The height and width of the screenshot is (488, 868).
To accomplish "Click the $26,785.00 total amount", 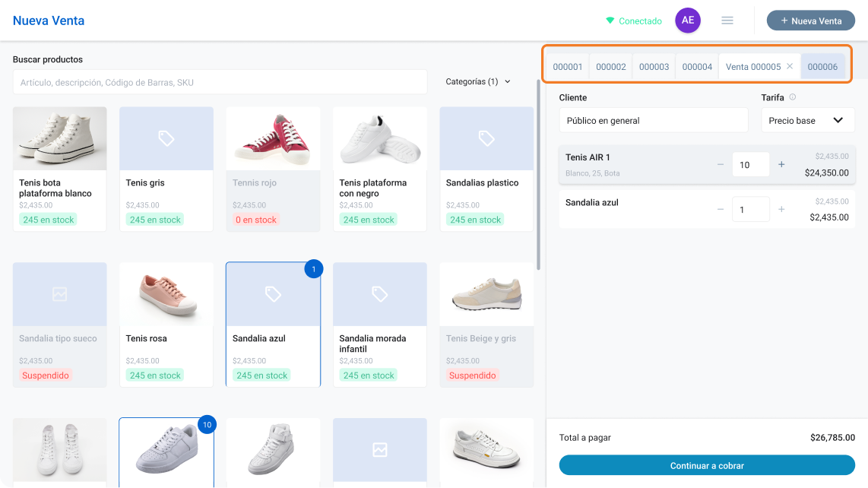I will click(x=832, y=438).
